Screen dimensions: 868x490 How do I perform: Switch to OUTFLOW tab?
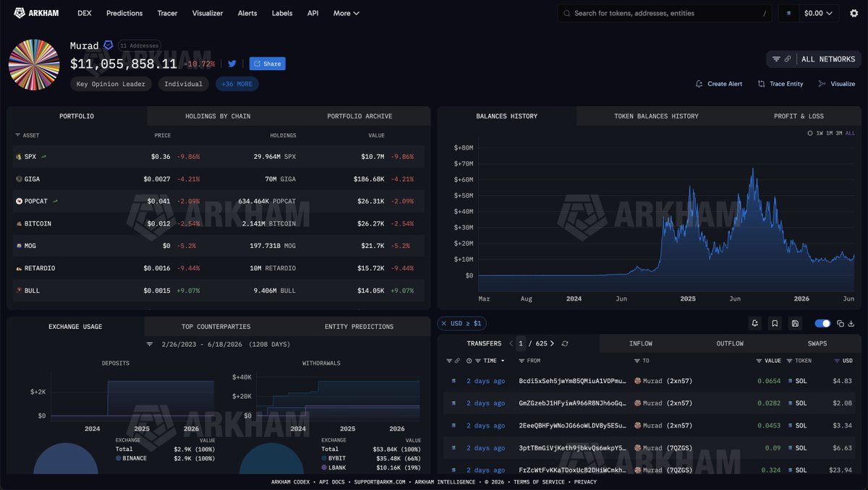tap(730, 343)
